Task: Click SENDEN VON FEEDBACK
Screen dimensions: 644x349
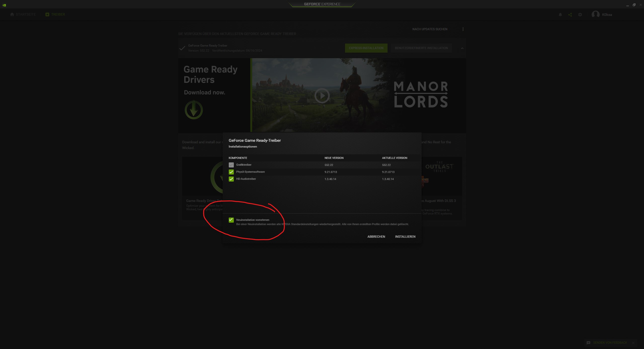Action: pyautogui.click(x=610, y=343)
